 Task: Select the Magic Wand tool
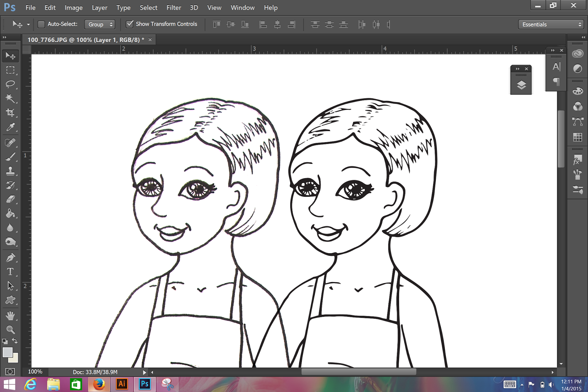click(x=10, y=98)
